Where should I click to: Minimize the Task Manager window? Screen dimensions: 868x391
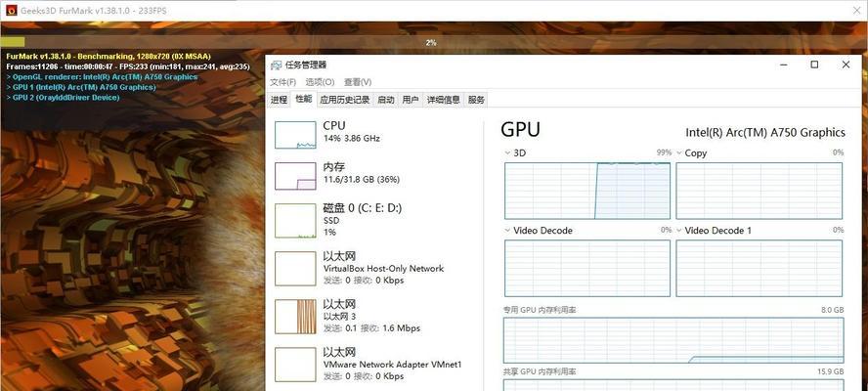[784, 65]
